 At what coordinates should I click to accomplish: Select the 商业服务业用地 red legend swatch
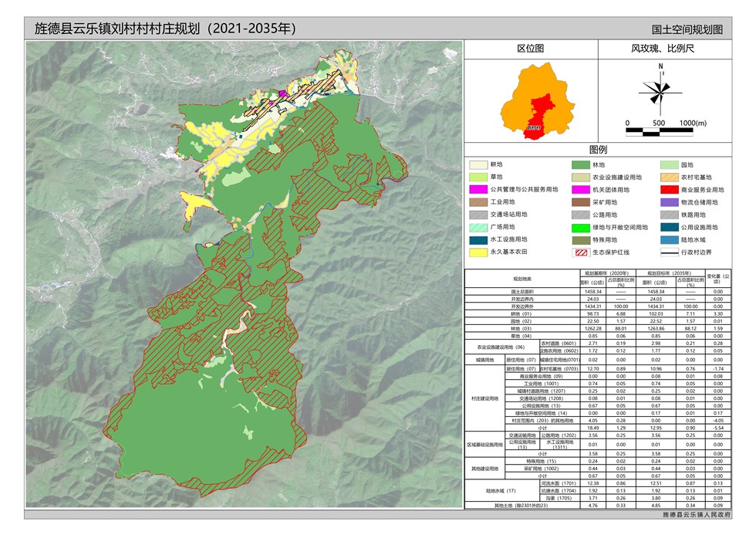(x=670, y=190)
